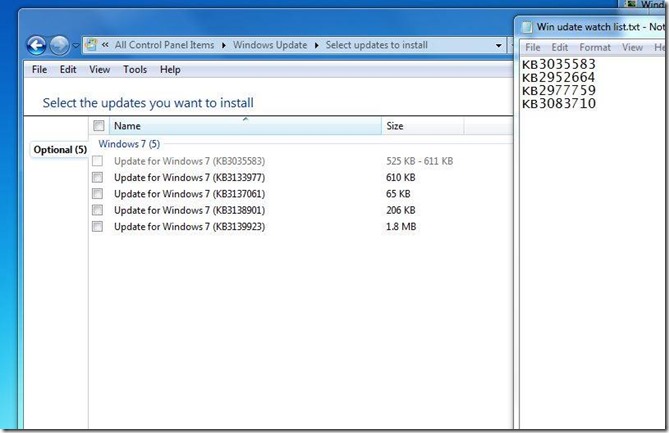
Task: Sort updates by Size column header
Action: tap(394, 126)
